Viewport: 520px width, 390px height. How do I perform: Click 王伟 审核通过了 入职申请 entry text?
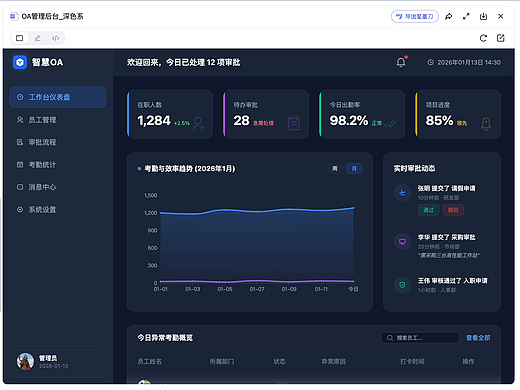453,281
